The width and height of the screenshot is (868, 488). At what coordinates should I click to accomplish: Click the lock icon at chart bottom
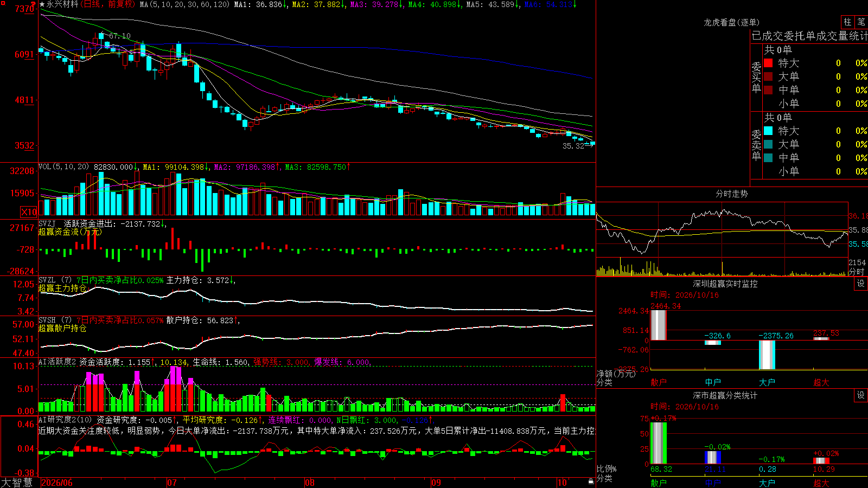(591, 481)
